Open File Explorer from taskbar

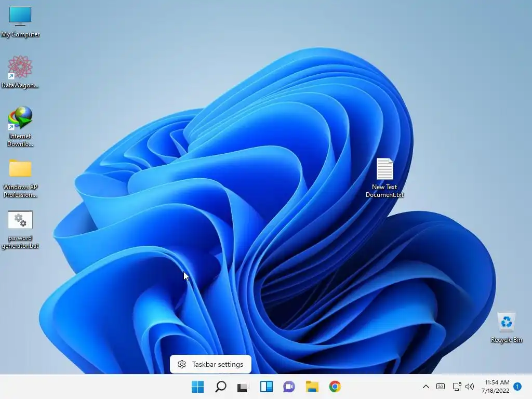[x=312, y=387]
